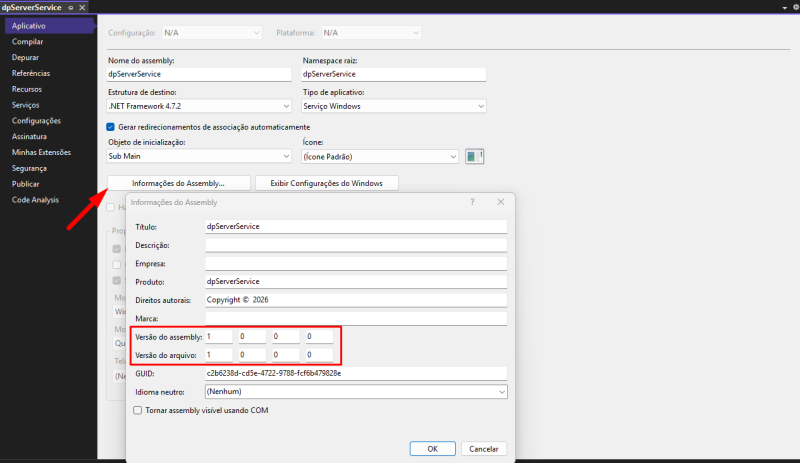Close the Informações do Assembly dialog
The width and height of the screenshot is (800, 463).
(501, 202)
